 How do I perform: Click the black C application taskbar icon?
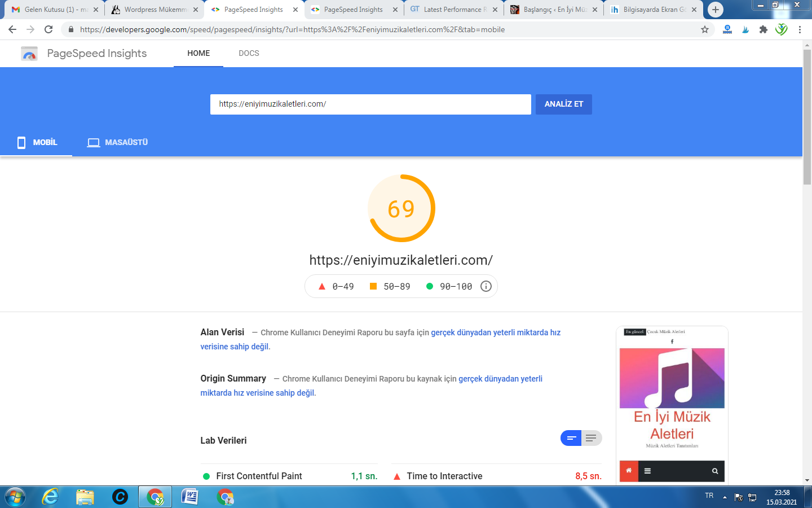click(x=120, y=497)
